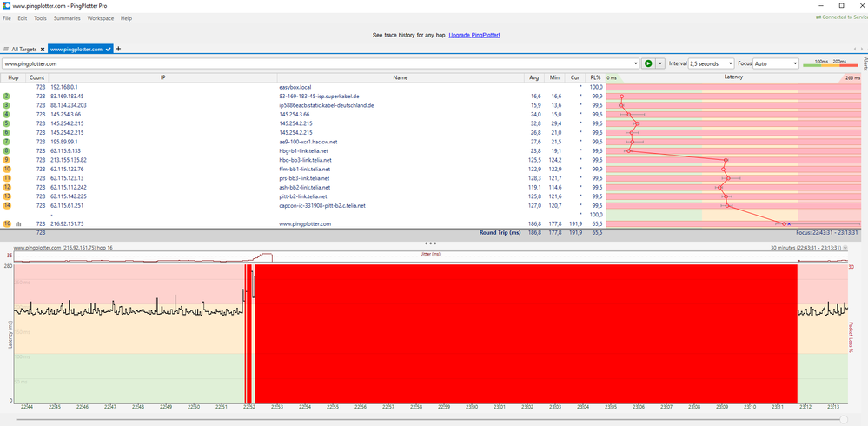Start tracing with the green play button
The width and height of the screenshot is (868, 426).
[x=647, y=63]
